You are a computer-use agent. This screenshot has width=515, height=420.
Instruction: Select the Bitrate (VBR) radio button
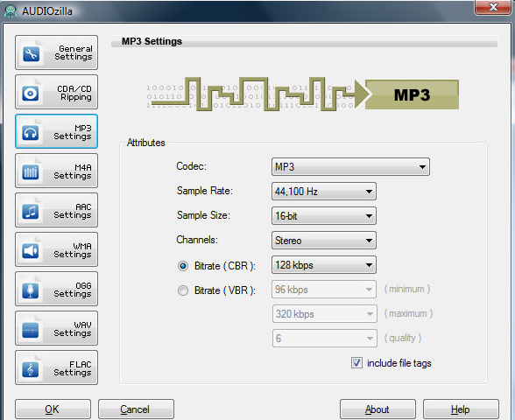(x=183, y=290)
